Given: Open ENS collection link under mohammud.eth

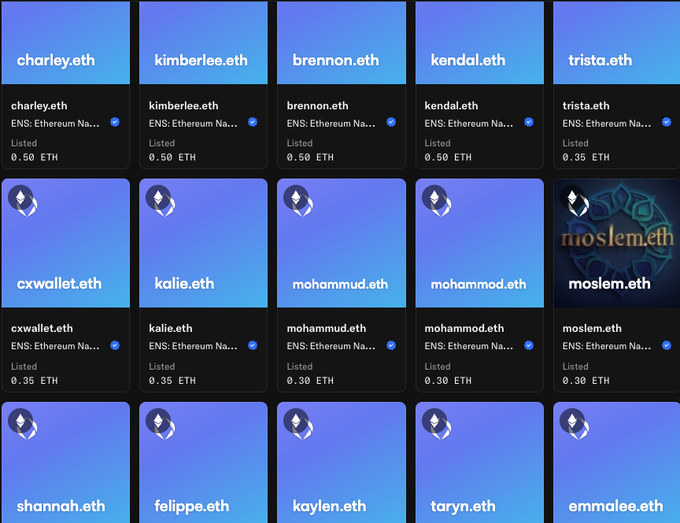Looking at the screenshot, I should click(331, 346).
